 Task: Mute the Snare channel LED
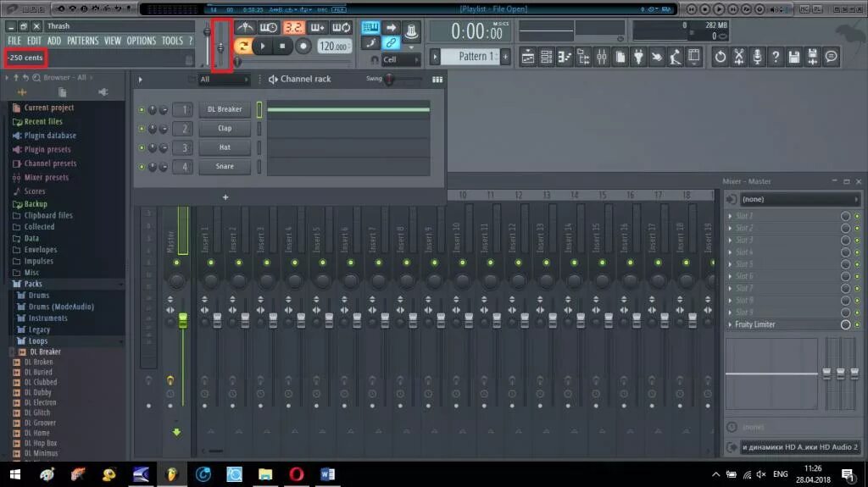coord(142,167)
